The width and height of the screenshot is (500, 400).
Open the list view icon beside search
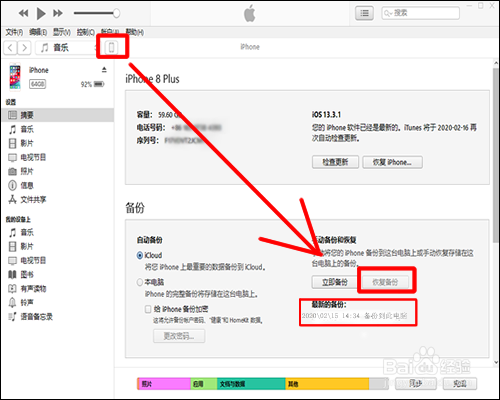364,13
